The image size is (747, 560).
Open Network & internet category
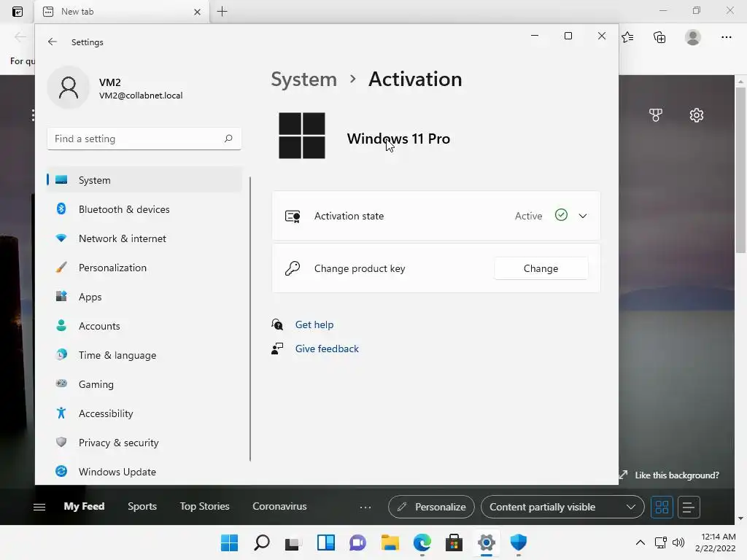(144, 238)
